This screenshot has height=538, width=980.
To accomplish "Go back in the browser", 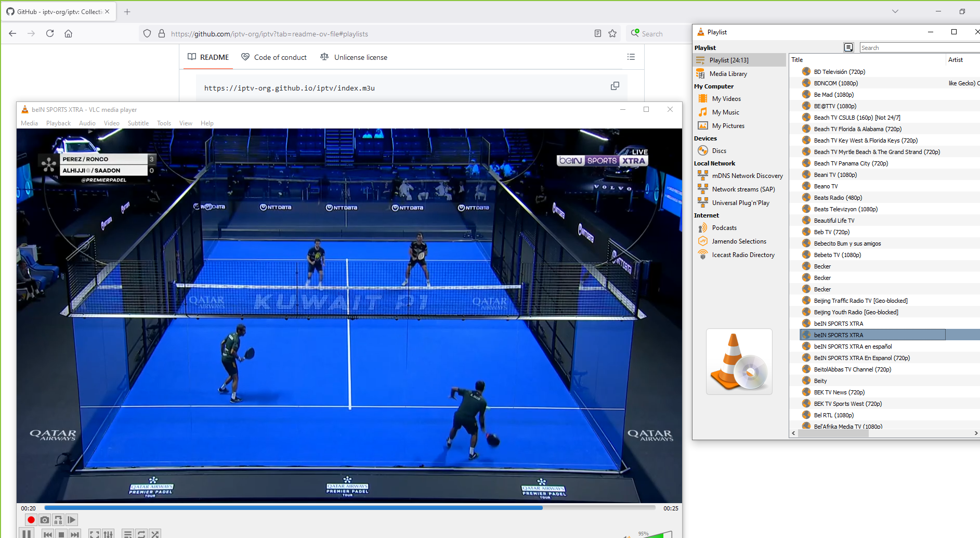I will click(12, 33).
